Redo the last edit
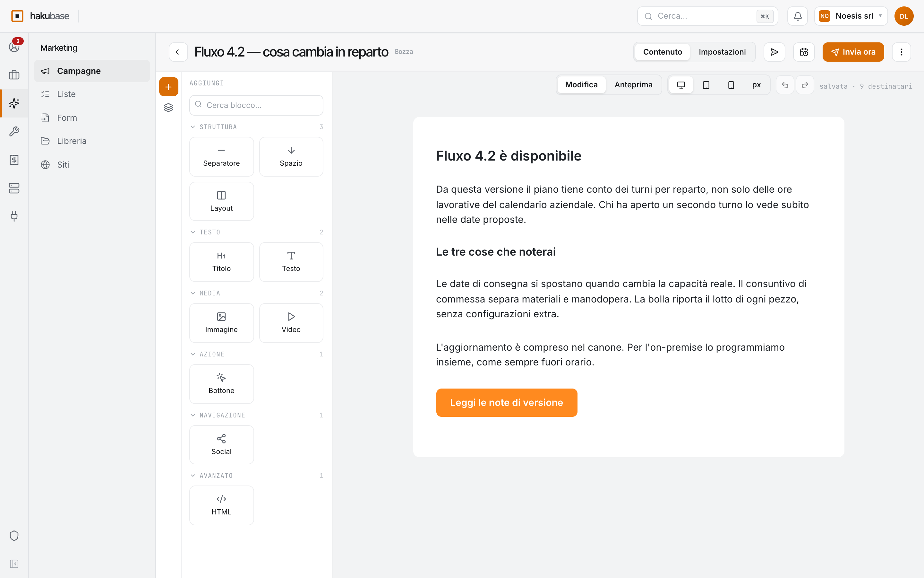The width and height of the screenshot is (924, 578). point(805,85)
